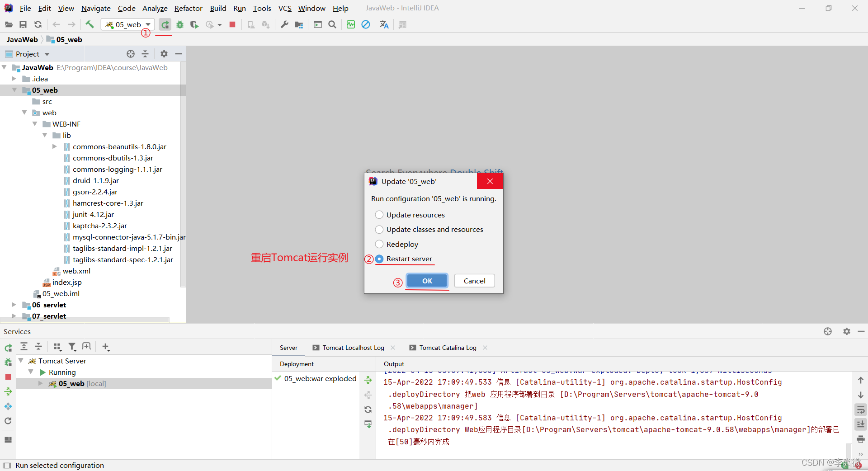Click the Services Filter funnel icon
The width and height of the screenshot is (868, 471).
pyautogui.click(x=72, y=347)
